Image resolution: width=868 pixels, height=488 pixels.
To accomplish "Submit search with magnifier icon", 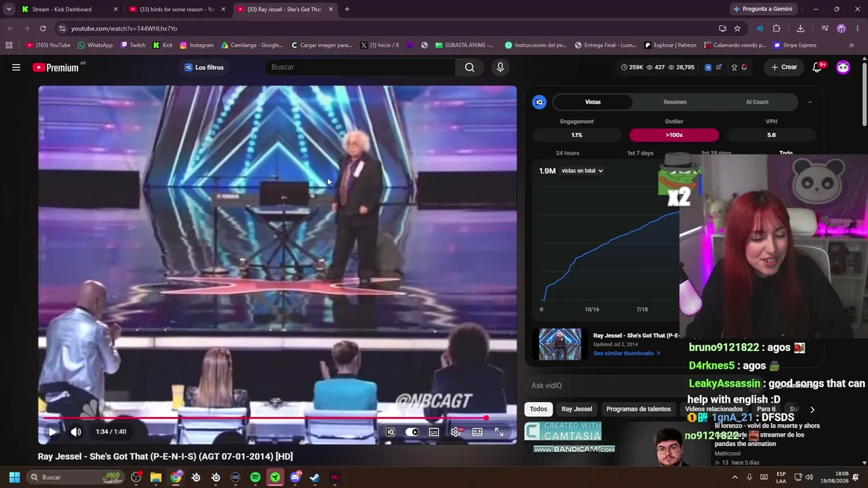I will tap(469, 67).
